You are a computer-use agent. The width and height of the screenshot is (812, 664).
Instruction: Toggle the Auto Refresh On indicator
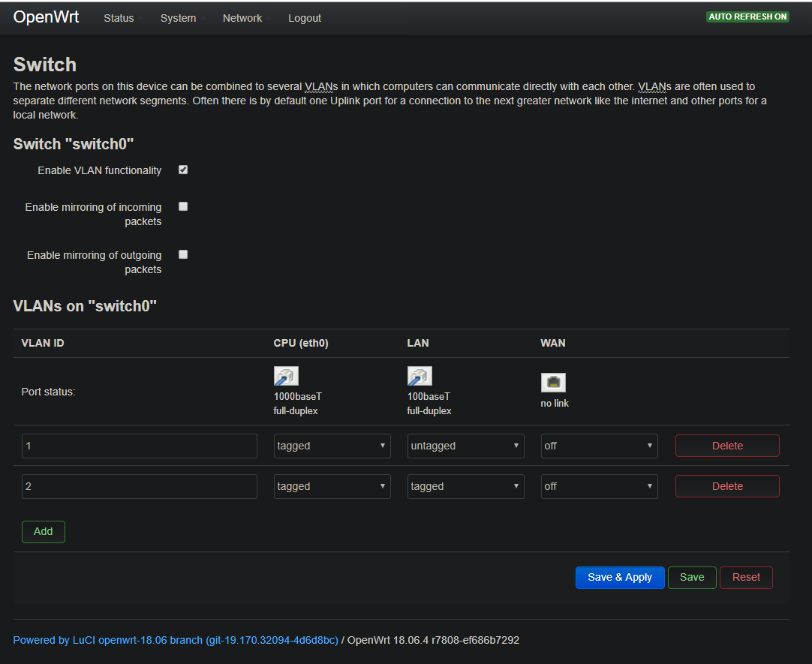point(747,17)
